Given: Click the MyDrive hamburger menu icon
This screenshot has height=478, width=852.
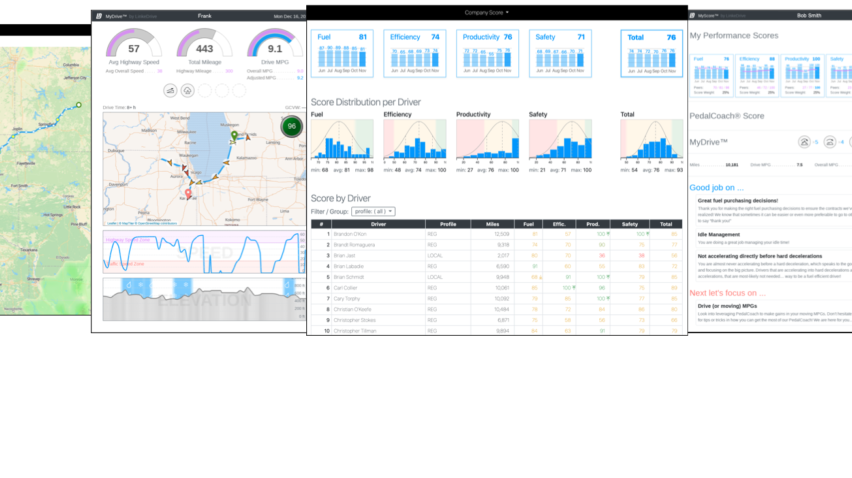Looking at the screenshot, I should pos(97,16).
